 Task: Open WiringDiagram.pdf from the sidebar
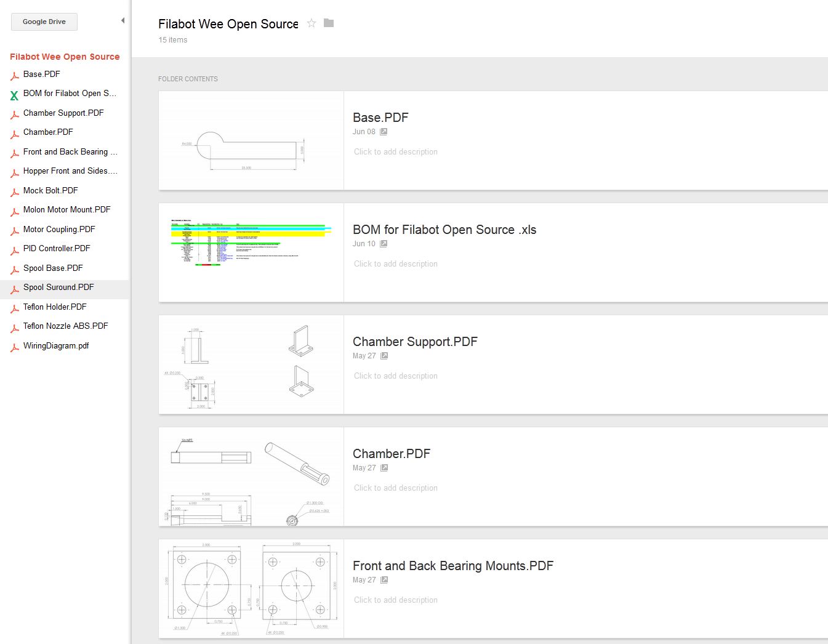[x=56, y=345]
